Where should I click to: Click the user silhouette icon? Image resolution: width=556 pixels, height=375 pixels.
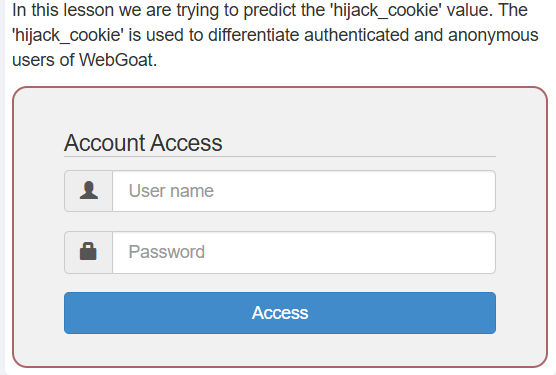(89, 191)
